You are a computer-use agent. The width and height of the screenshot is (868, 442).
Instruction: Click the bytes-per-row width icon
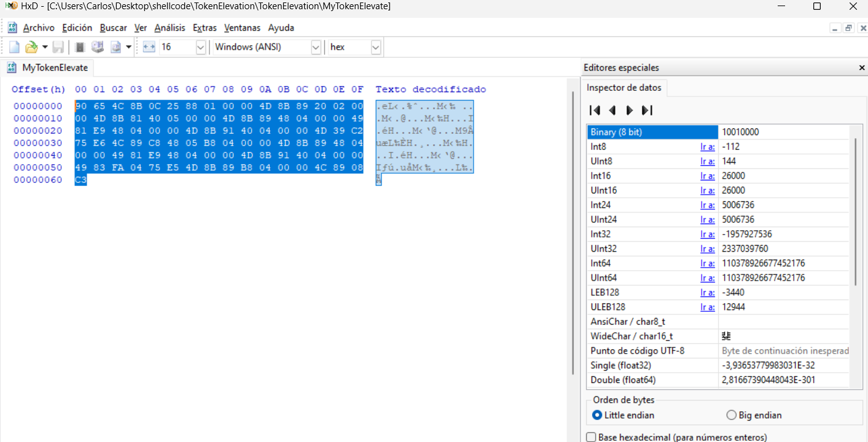coord(149,47)
